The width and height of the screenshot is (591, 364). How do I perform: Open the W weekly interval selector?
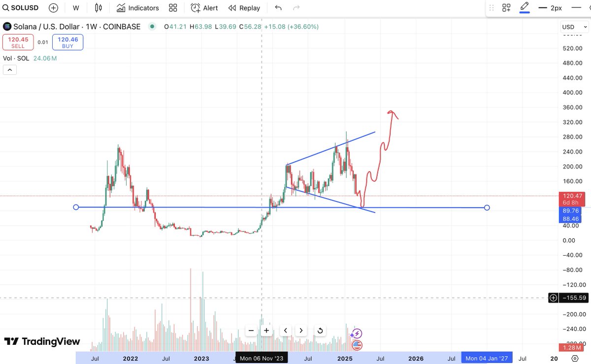point(76,8)
